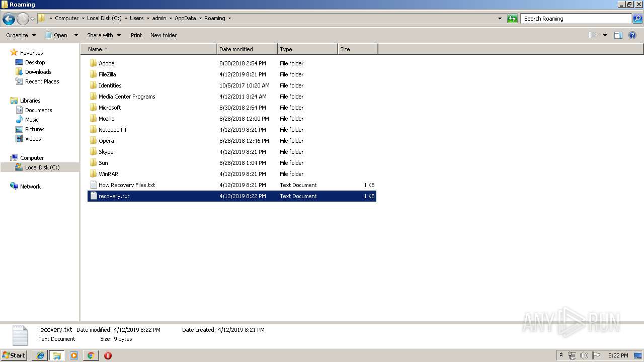Open recent locations dropdown next to Forward

click(x=33, y=19)
